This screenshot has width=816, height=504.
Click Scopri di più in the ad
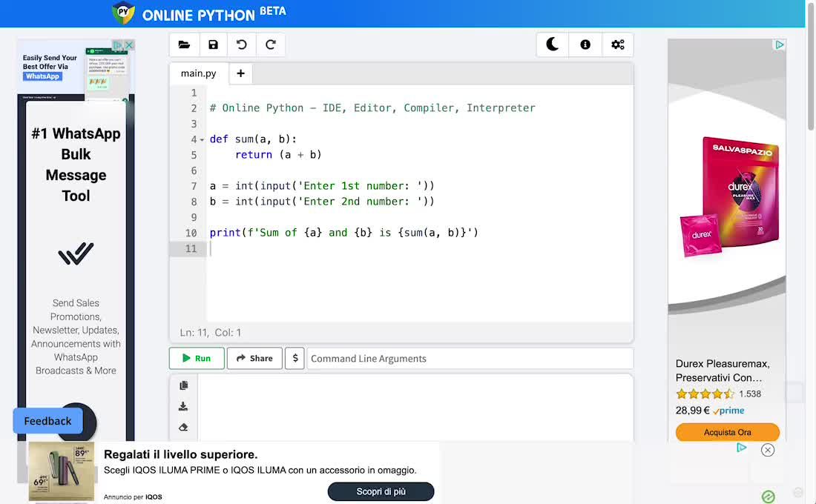point(381,491)
